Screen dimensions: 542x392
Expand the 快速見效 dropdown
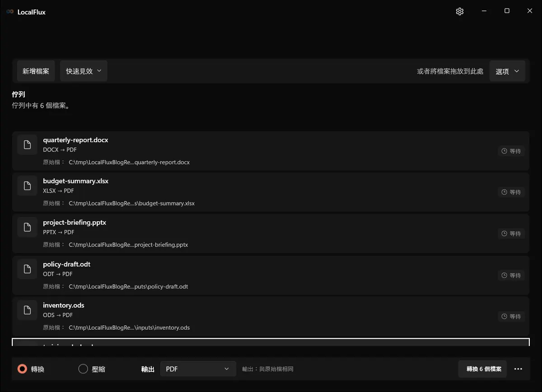84,71
